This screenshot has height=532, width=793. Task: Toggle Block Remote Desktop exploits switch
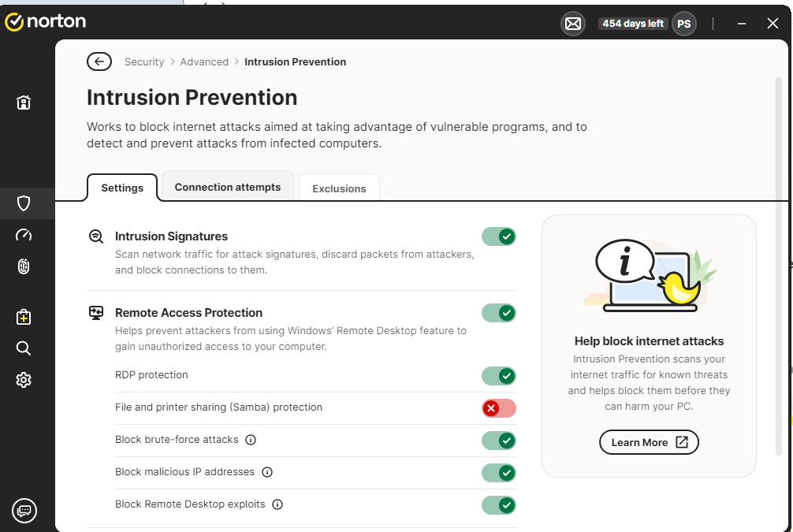pyautogui.click(x=499, y=505)
